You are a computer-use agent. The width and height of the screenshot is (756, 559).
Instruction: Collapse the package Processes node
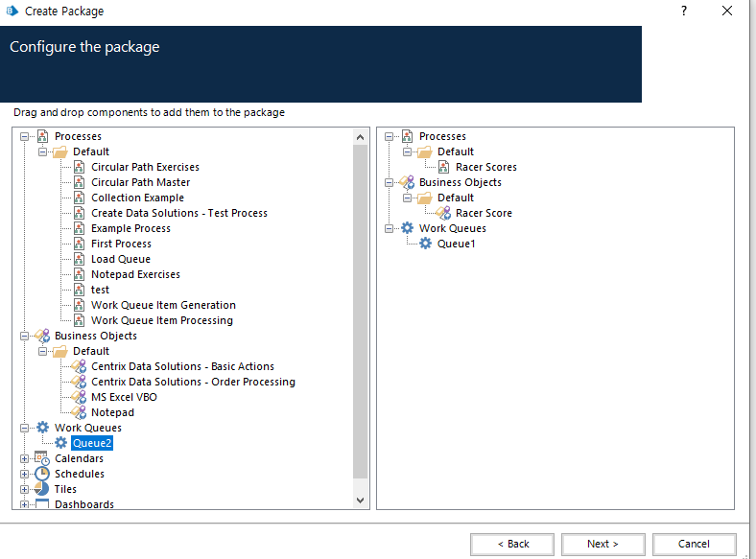(389, 137)
